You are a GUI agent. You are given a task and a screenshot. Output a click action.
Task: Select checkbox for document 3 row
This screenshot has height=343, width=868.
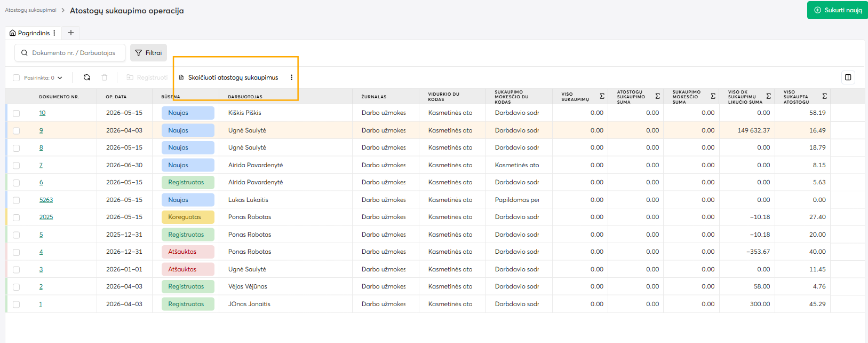(x=16, y=269)
